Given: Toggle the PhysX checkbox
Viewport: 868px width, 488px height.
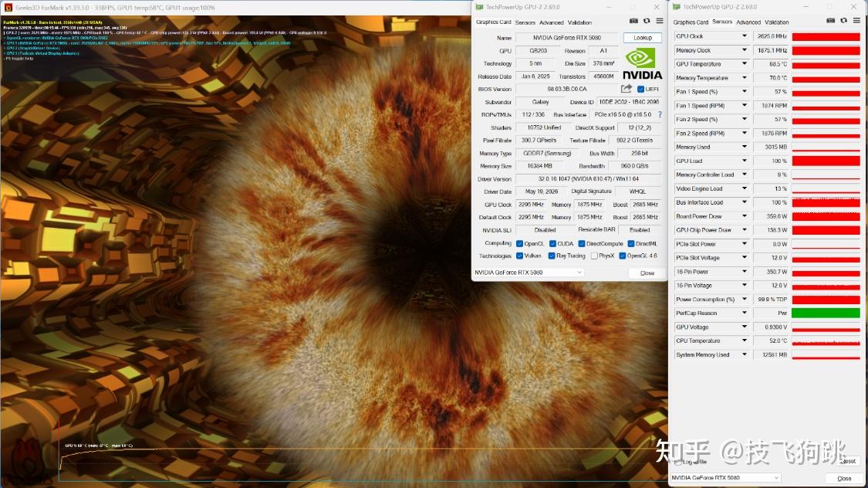Looking at the screenshot, I should [x=594, y=256].
